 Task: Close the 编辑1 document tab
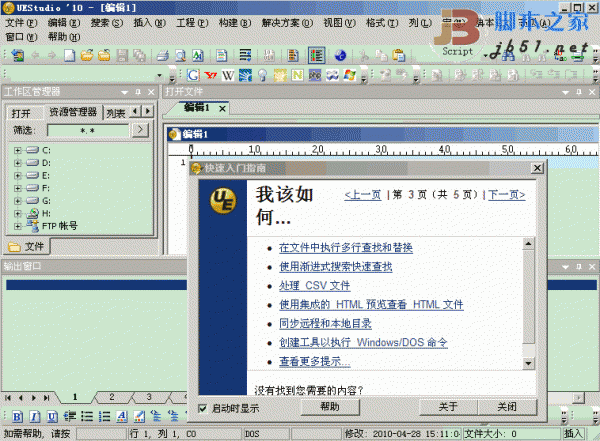[222, 109]
